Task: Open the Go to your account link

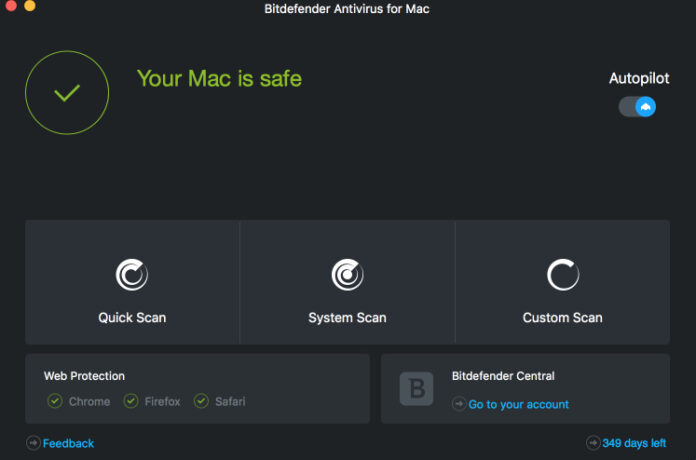Action: [x=518, y=404]
